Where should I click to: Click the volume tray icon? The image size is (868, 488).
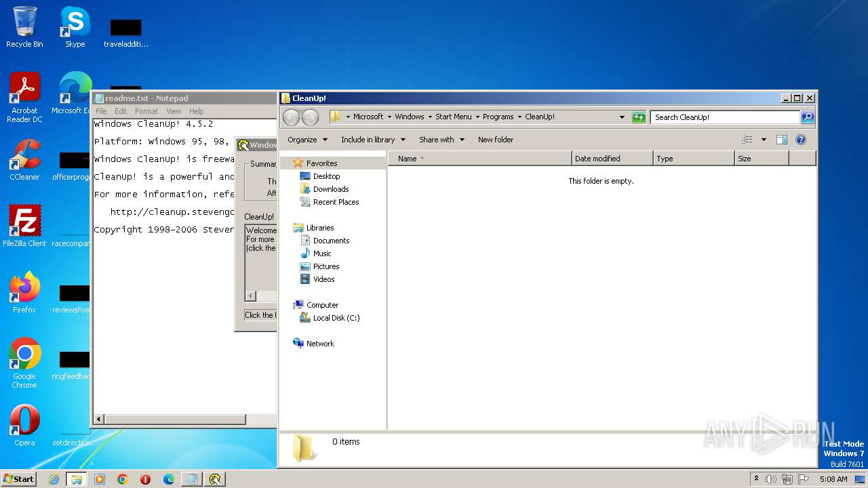click(770, 479)
